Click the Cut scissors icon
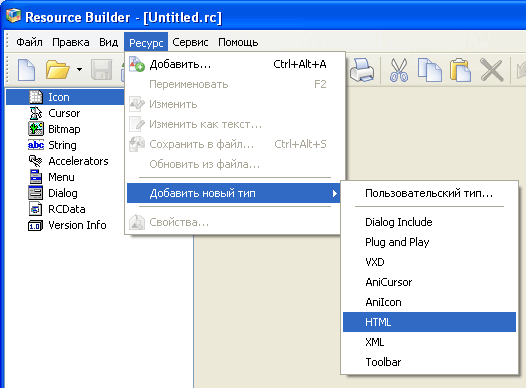The height and width of the screenshot is (389, 526). pyautogui.click(x=399, y=70)
